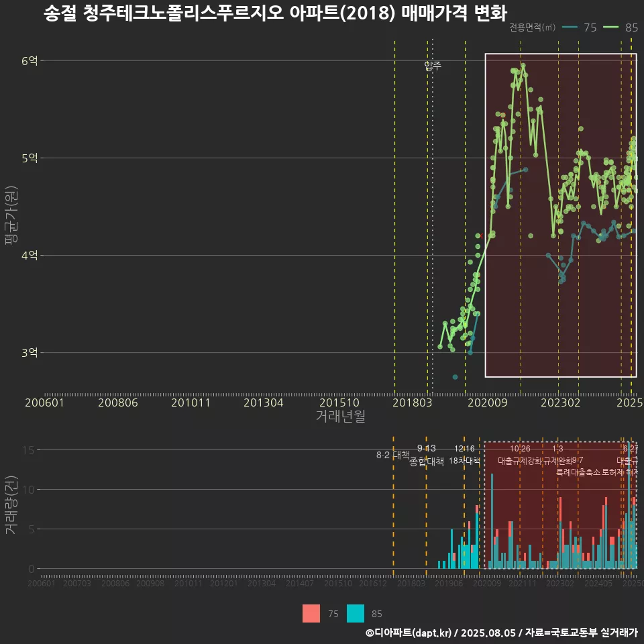The image size is (644, 644).
Task: Click the '8·2 대책' policy marker label
Action: (393, 455)
